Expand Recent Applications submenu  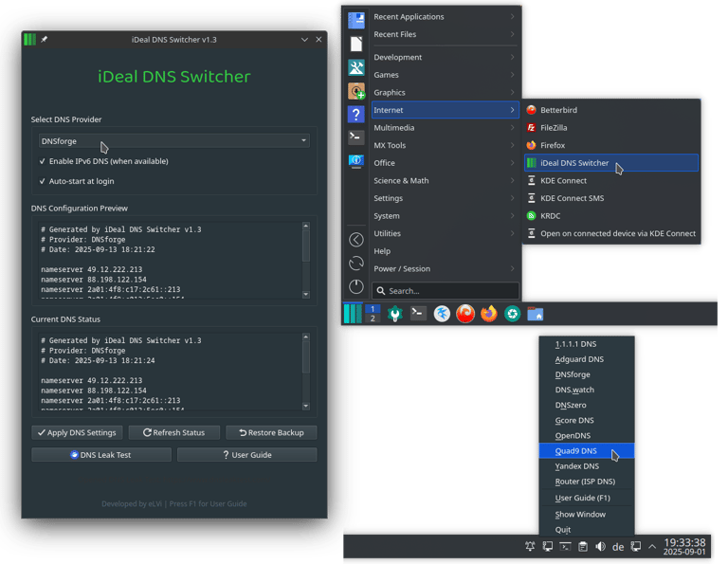(x=445, y=17)
